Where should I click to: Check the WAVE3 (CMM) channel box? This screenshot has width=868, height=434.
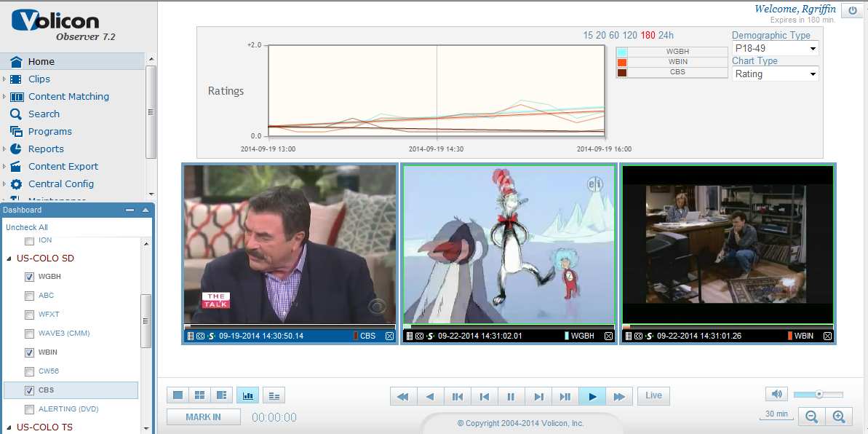tap(28, 333)
